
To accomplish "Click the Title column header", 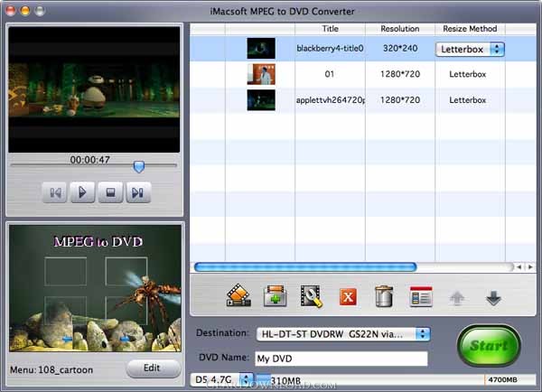I will coord(330,29).
